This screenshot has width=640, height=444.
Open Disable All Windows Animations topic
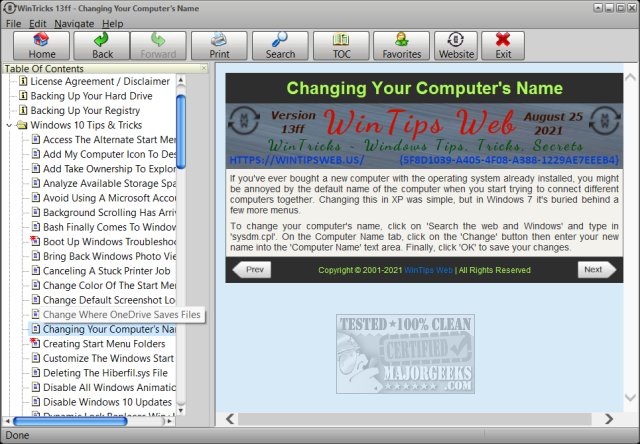tap(109, 387)
